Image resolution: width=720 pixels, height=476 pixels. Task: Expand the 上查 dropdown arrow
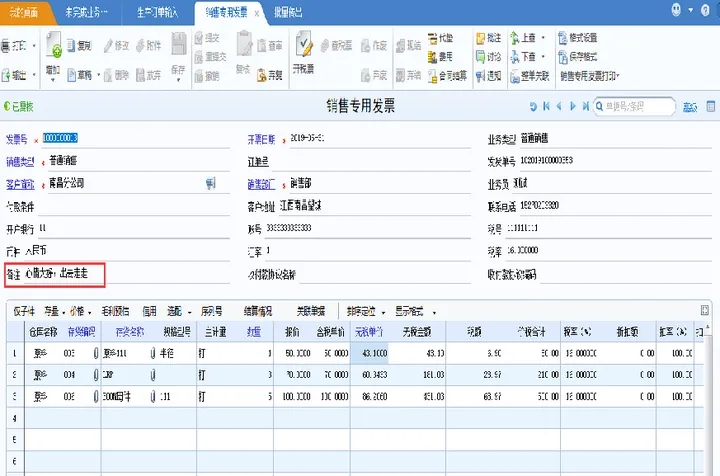pos(545,38)
